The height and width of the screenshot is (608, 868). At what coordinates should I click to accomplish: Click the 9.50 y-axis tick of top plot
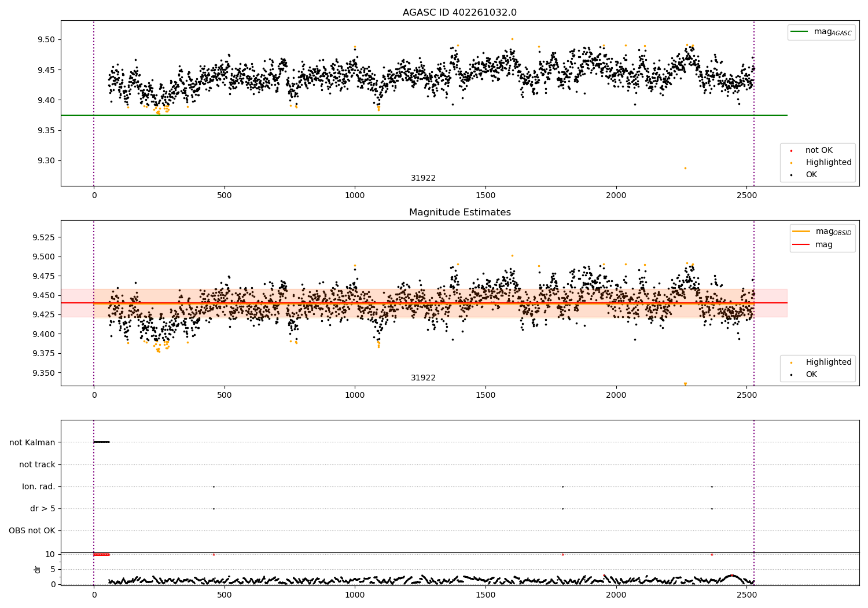47,40
